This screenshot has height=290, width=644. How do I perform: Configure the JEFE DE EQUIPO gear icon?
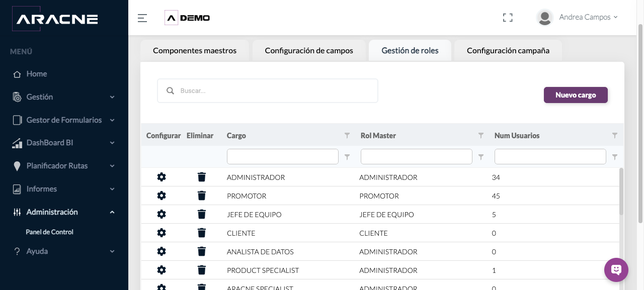coord(162,214)
